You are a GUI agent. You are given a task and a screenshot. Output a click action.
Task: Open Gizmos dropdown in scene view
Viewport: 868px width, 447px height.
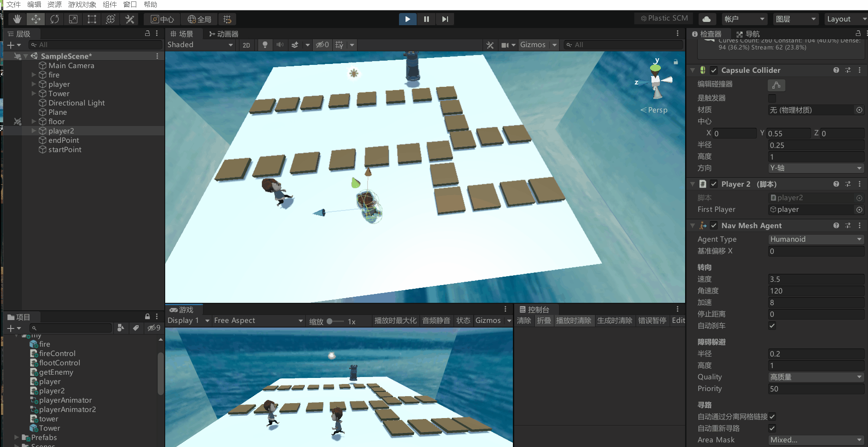tap(539, 45)
